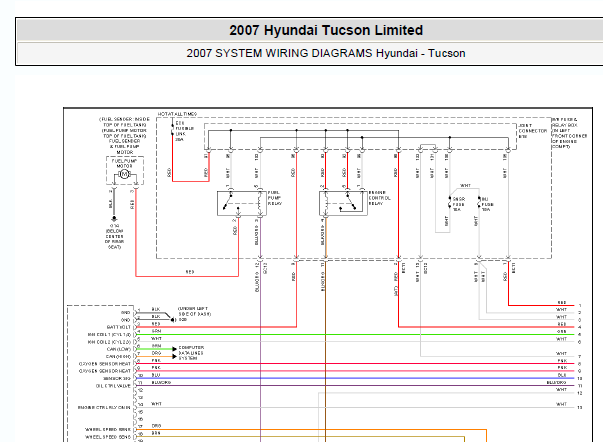Click the "SNSR FUSE 10A" label

[459, 204]
